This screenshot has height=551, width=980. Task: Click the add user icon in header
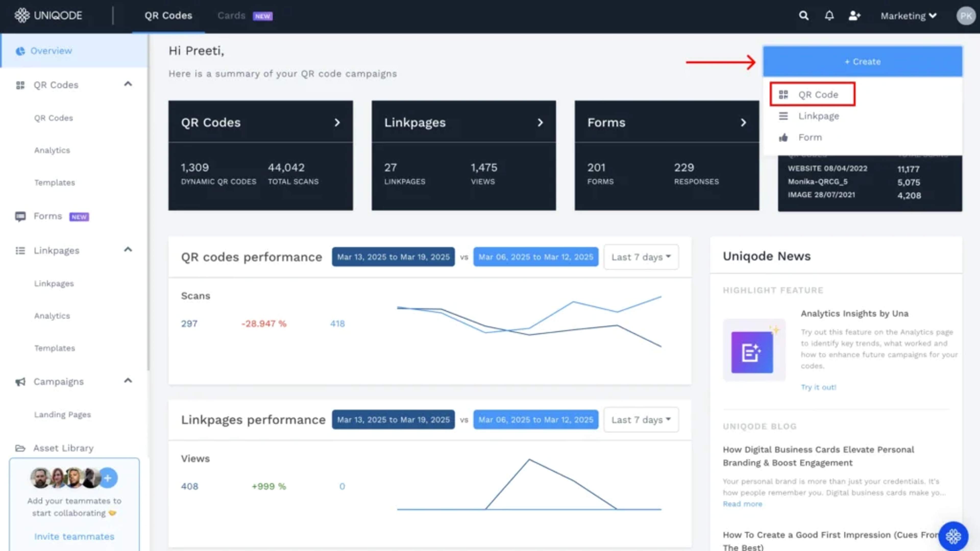tap(854, 16)
